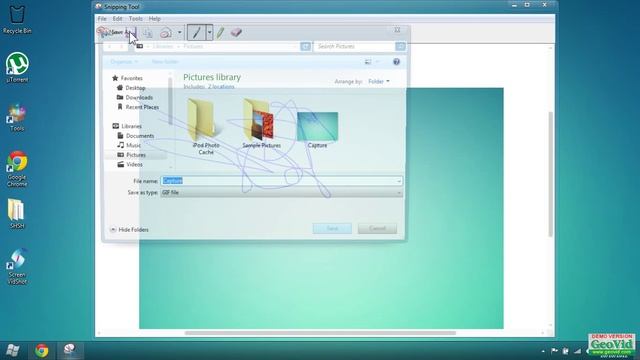
Task: Open the Send Snip dropdown arrow
Action: click(x=179, y=32)
